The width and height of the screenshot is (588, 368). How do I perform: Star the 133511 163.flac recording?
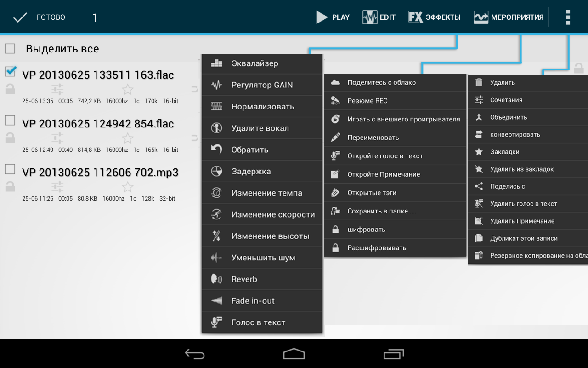128,89
